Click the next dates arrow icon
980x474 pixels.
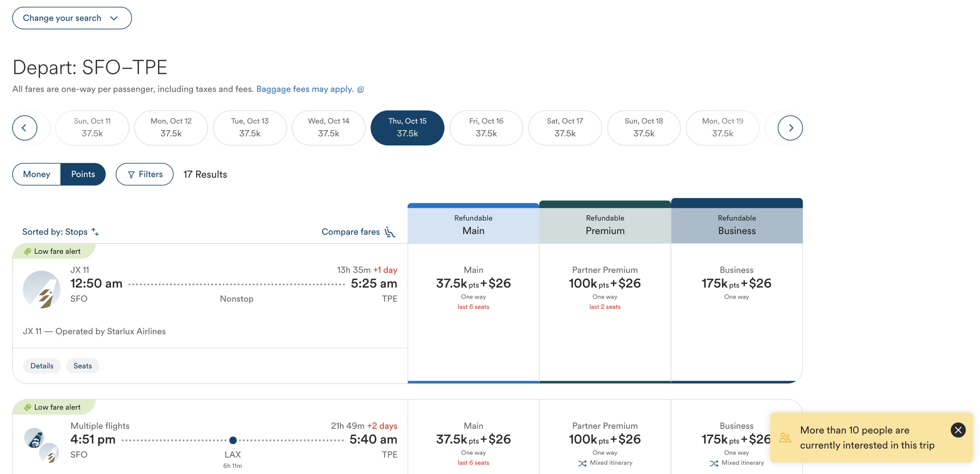point(790,128)
